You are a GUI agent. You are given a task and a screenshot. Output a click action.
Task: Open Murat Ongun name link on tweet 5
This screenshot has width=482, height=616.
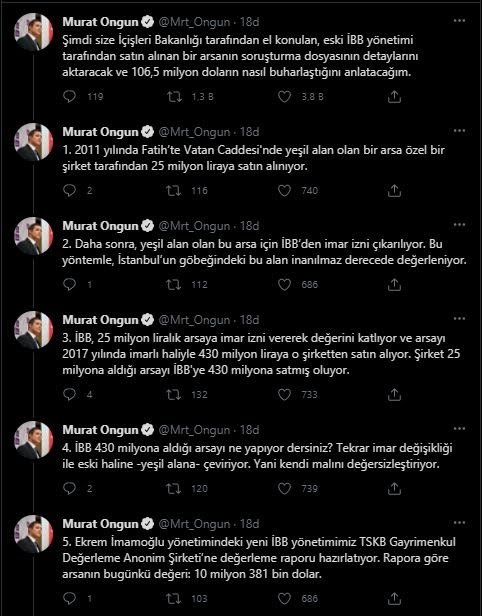[x=101, y=524]
